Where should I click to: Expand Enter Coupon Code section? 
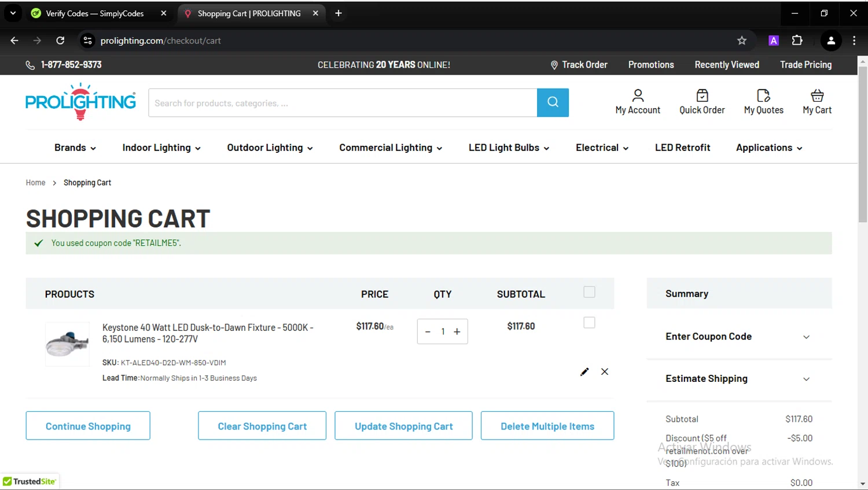tap(738, 337)
